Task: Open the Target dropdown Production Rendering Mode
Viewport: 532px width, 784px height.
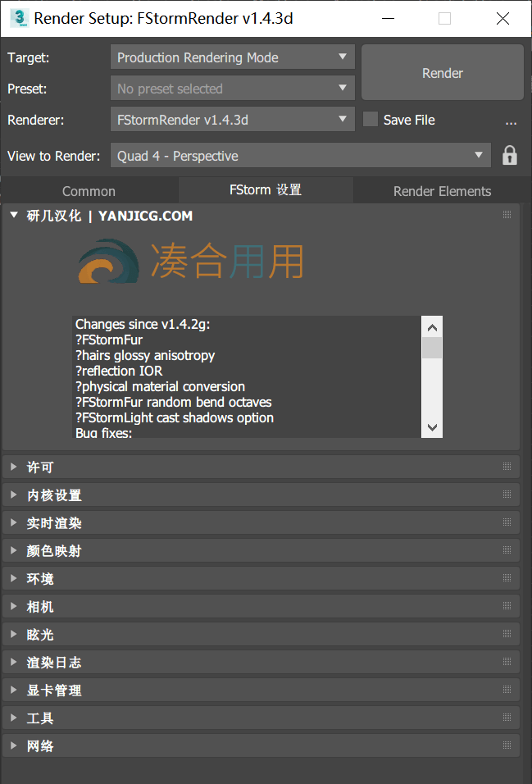Action: point(233,57)
